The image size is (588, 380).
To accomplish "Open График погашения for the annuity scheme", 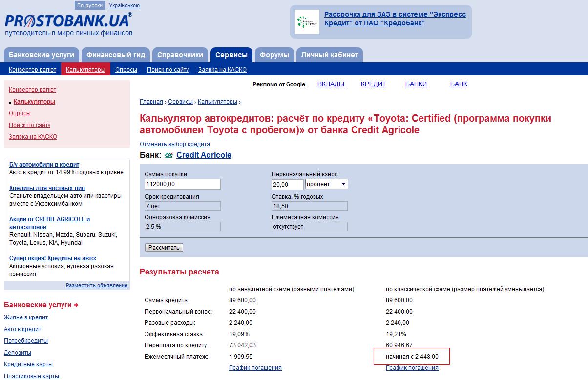I will pos(255,368).
